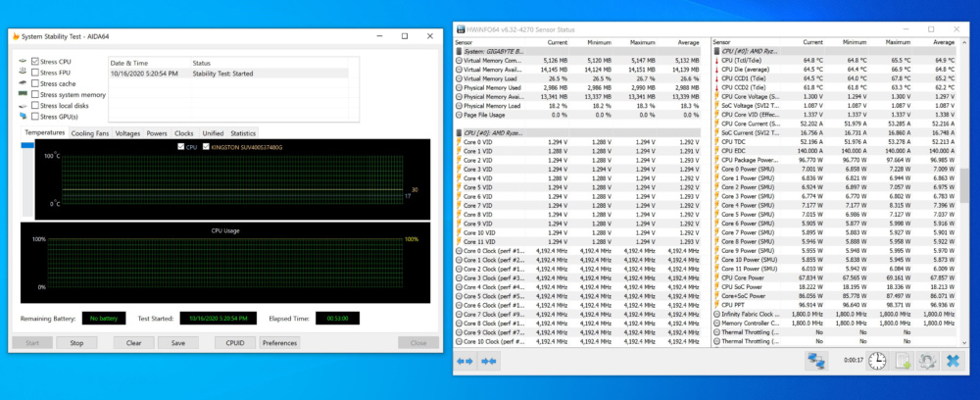Click the icon of Page File Usage row
Viewport: 980px width, 400px height.
point(460,115)
